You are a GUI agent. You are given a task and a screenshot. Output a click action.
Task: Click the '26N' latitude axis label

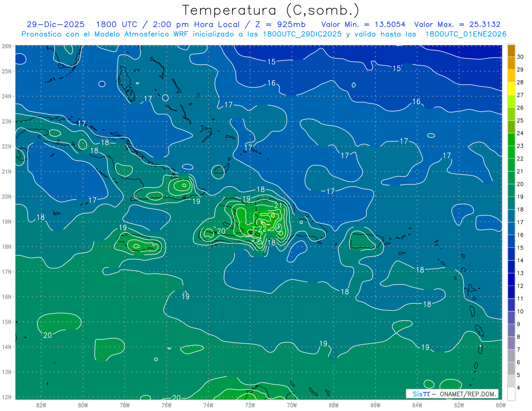(x=6, y=46)
